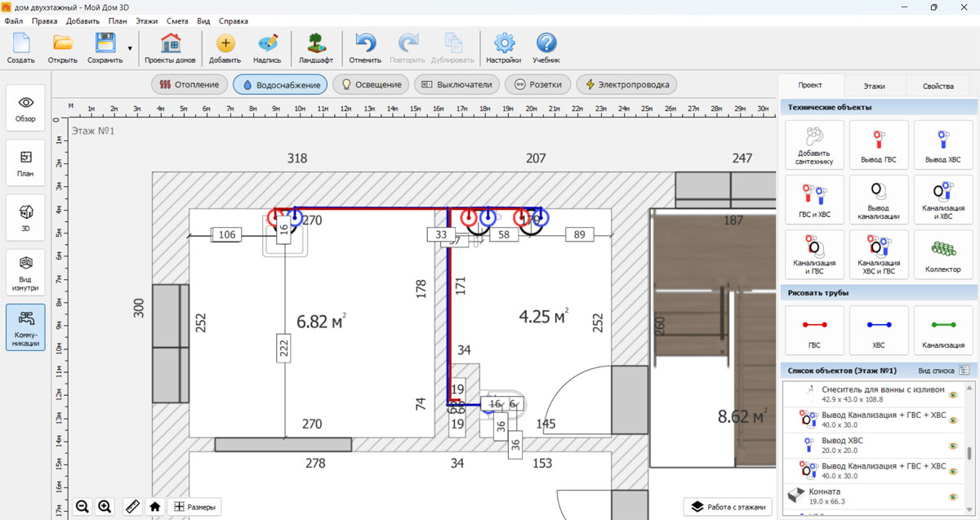The width and height of the screenshot is (980, 520).
Task: Click the Ландшафт toolbar icon
Action: [x=314, y=48]
